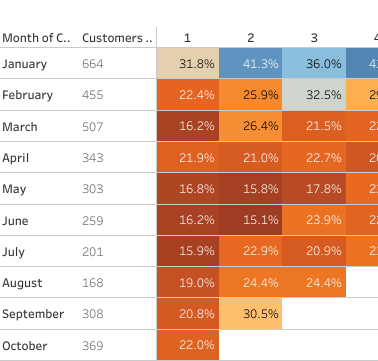This screenshot has height=361, width=378.
Task: Select customer count 664
Action: 93,64
